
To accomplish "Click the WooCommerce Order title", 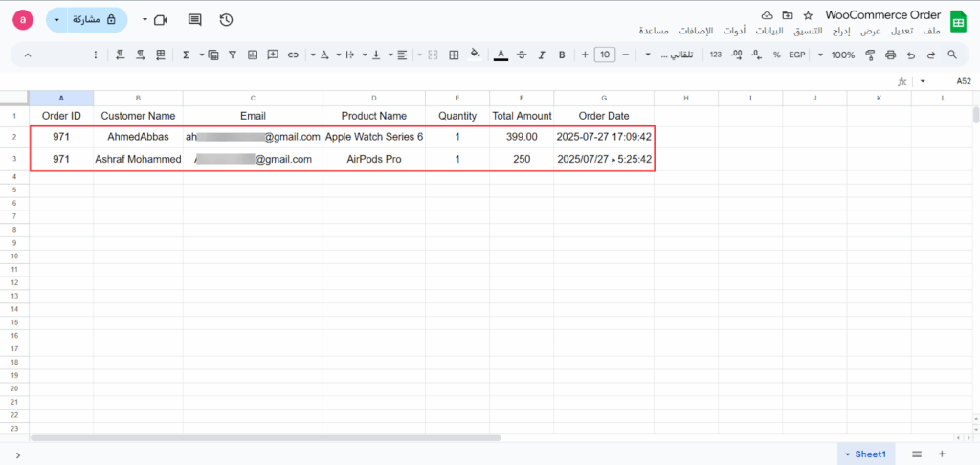I will coord(883,15).
